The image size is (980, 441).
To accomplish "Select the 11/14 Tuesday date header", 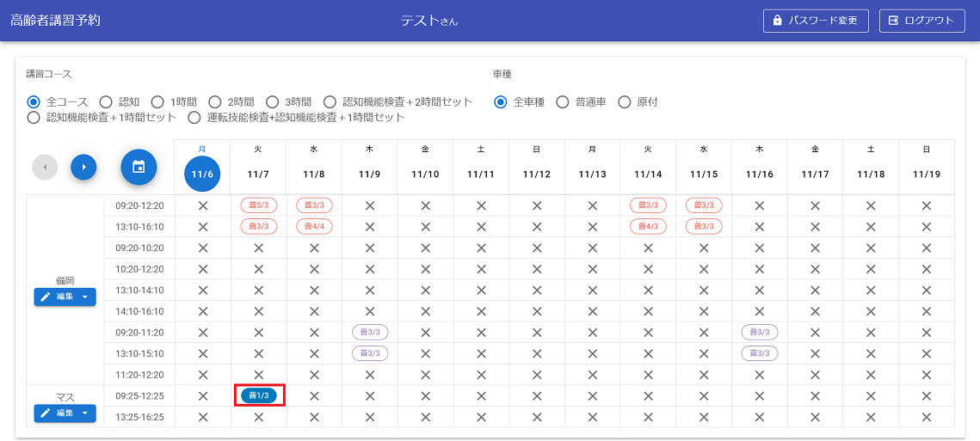I will click(647, 174).
